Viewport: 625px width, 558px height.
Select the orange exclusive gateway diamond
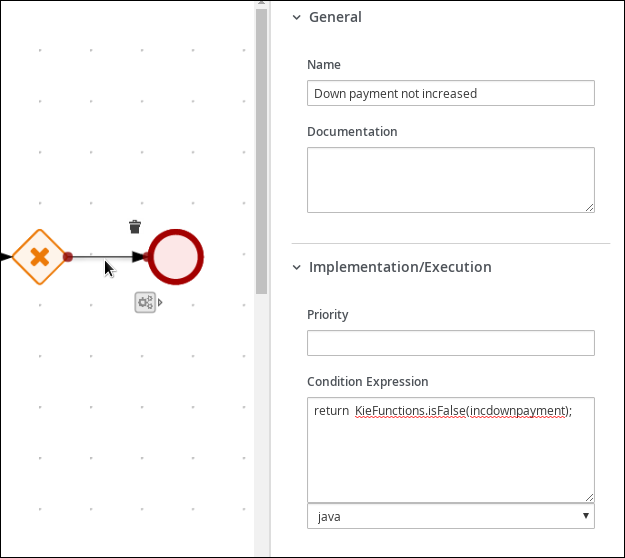pyautogui.click(x=39, y=257)
